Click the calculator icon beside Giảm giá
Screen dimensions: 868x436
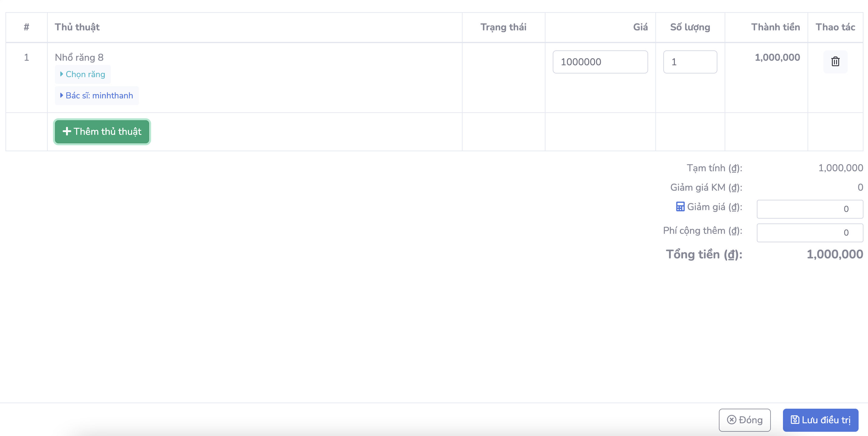[680, 206]
